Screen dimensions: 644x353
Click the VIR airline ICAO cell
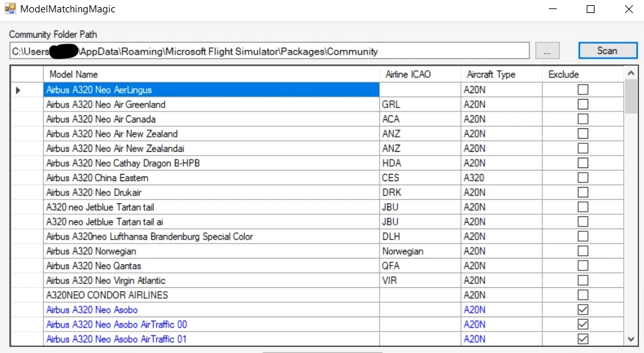[x=420, y=280]
